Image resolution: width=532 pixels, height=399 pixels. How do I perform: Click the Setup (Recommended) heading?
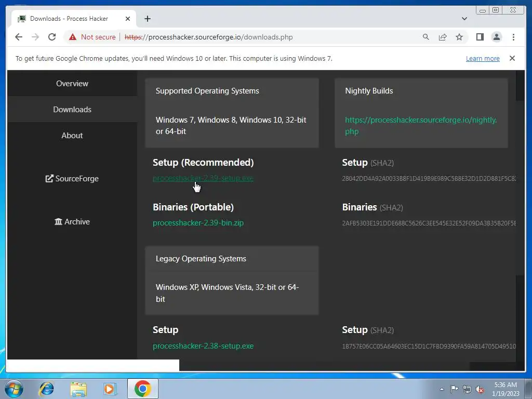pos(203,163)
